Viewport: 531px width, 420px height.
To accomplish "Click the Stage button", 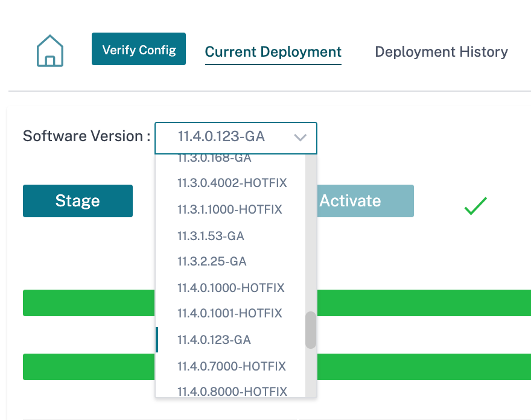I will pyautogui.click(x=78, y=201).
